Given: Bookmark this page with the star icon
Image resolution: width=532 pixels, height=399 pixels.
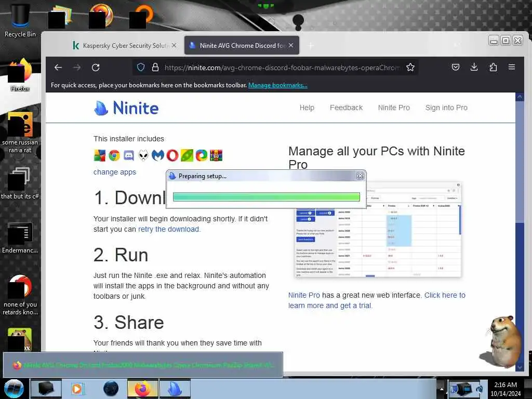Looking at the screenshot, I should point(410,67).
